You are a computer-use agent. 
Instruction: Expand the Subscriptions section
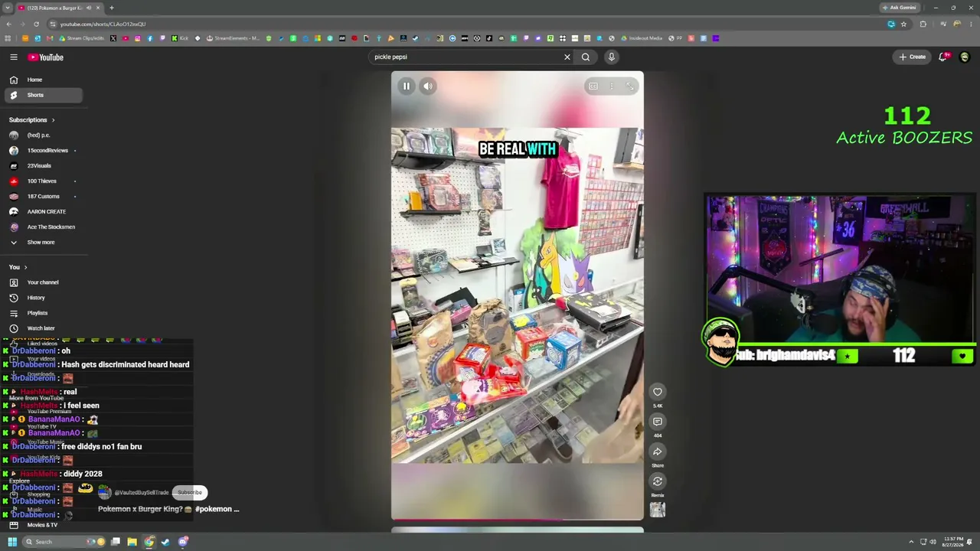tap(32, 120)
